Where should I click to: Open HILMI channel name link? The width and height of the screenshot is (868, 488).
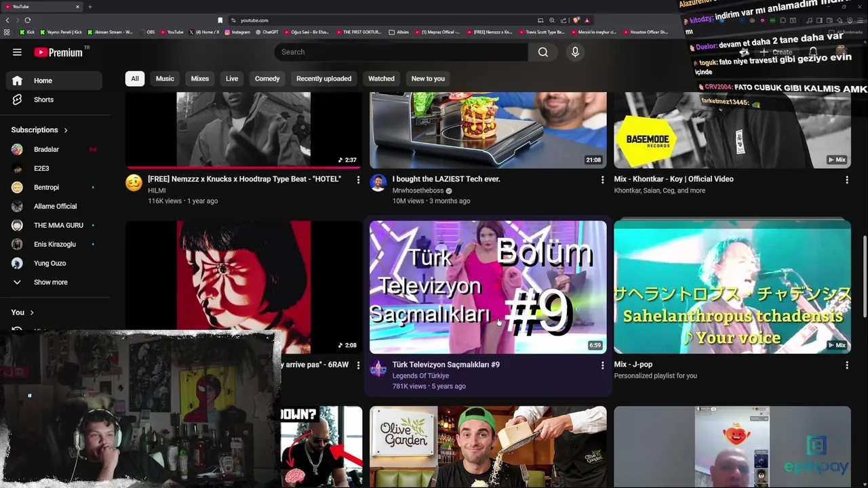pos(157,191)
